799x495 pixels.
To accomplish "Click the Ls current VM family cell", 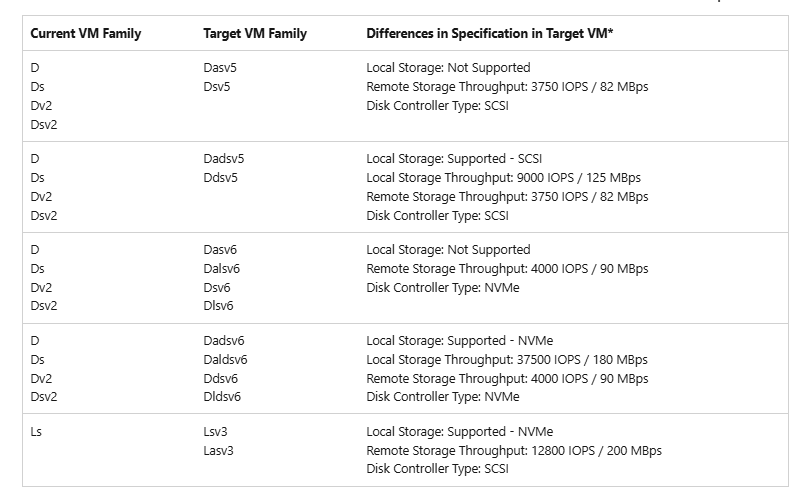I will [36, 432].
